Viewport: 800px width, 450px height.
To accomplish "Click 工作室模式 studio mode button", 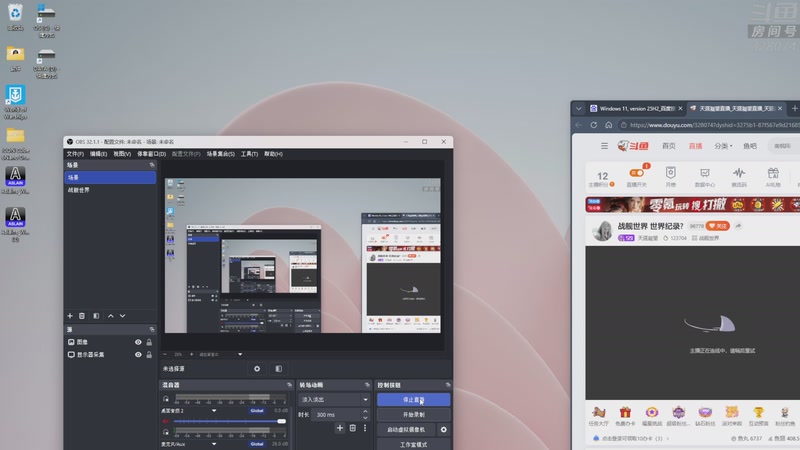I will 413,444.
